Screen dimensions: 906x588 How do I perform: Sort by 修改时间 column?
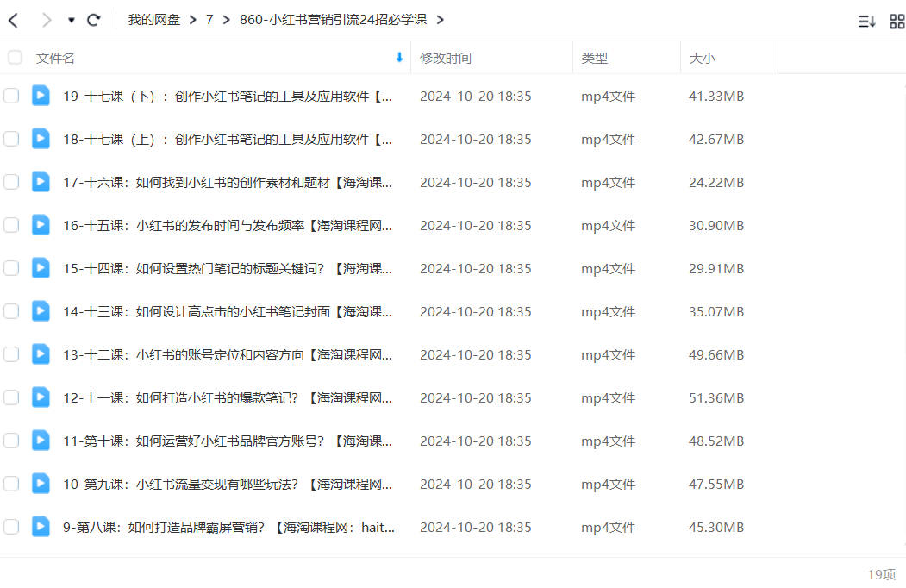click(446, 59)
